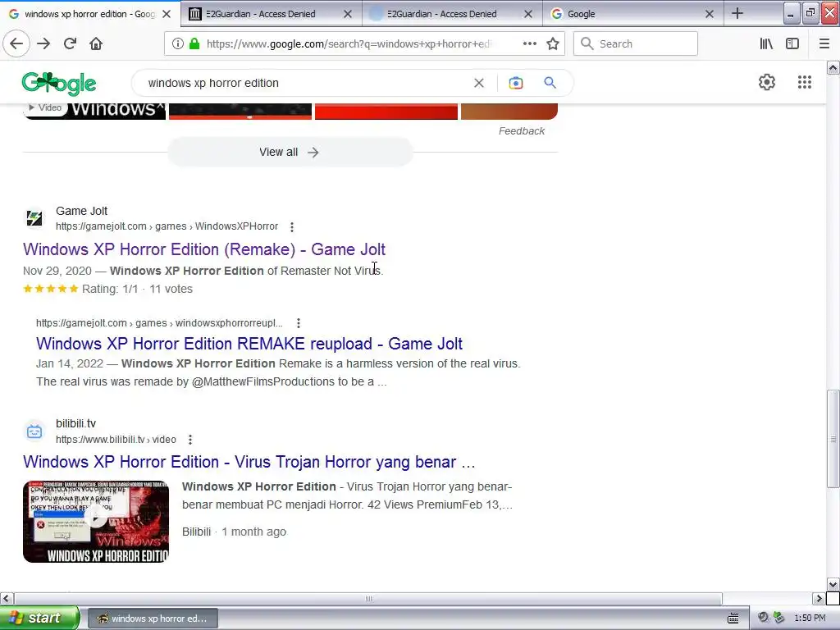Click the Google logo

pos(59,83)
